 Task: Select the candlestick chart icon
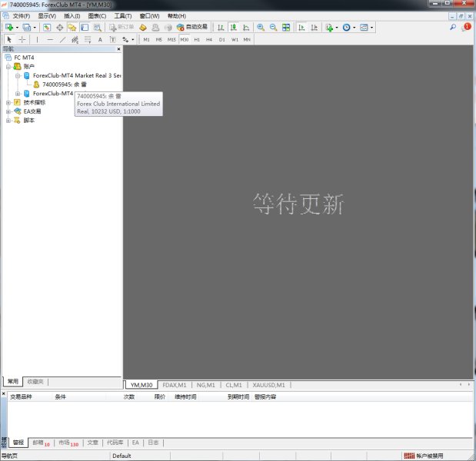point(234,28)
